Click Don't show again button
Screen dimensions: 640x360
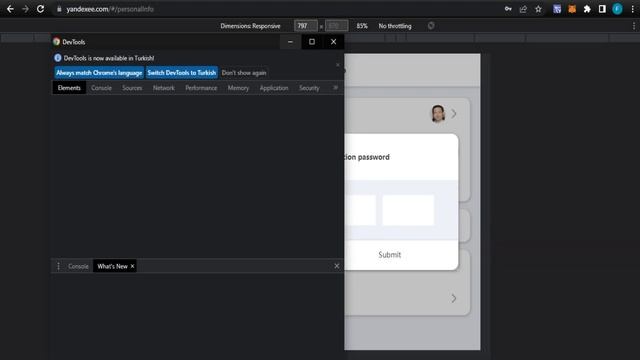tap(244, 73)
